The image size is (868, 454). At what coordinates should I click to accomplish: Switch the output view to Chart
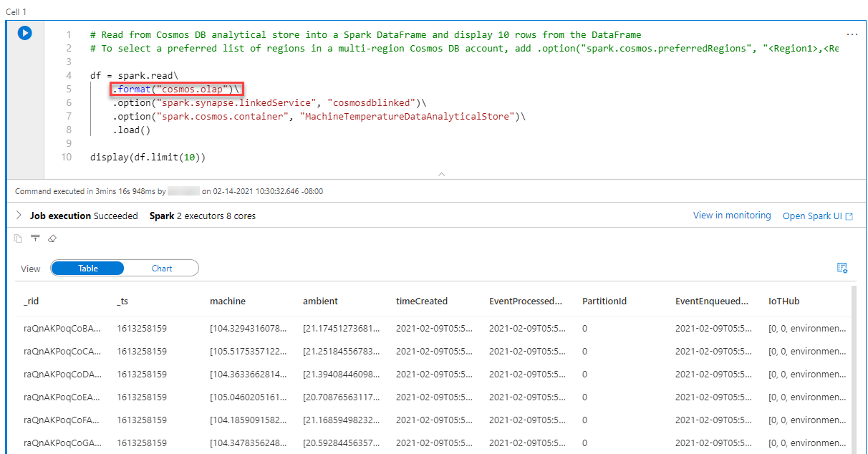pos(162,268)
